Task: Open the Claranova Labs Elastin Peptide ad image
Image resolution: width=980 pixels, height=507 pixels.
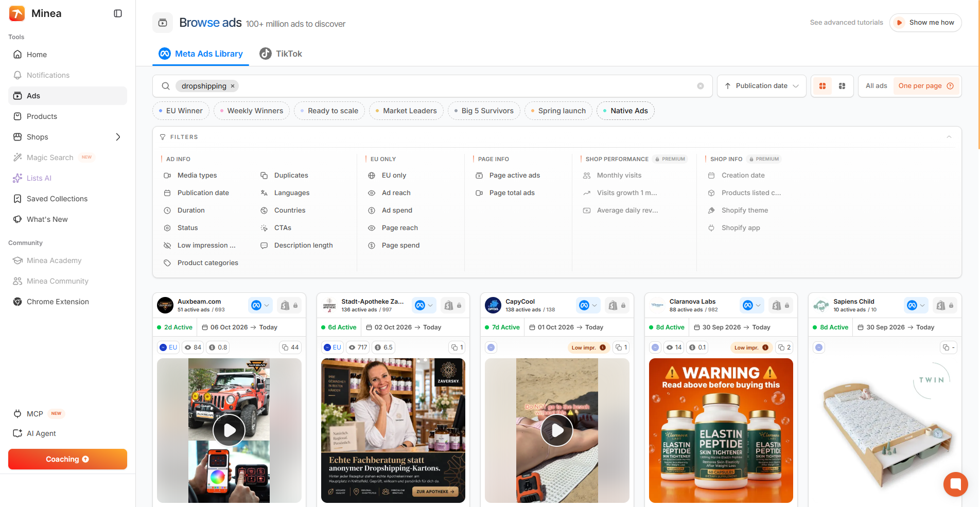Action: pos(721,430)
